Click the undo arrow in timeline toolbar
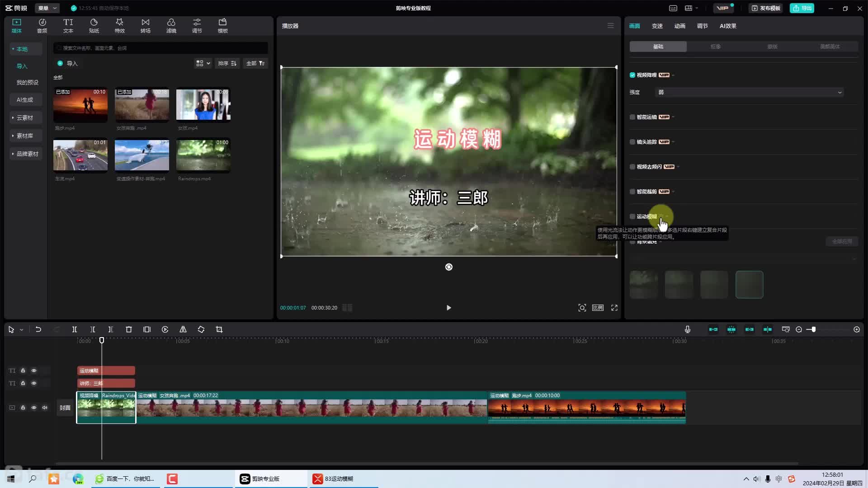The height and width of the screenshot is (488, 868). tap(38, 330)
